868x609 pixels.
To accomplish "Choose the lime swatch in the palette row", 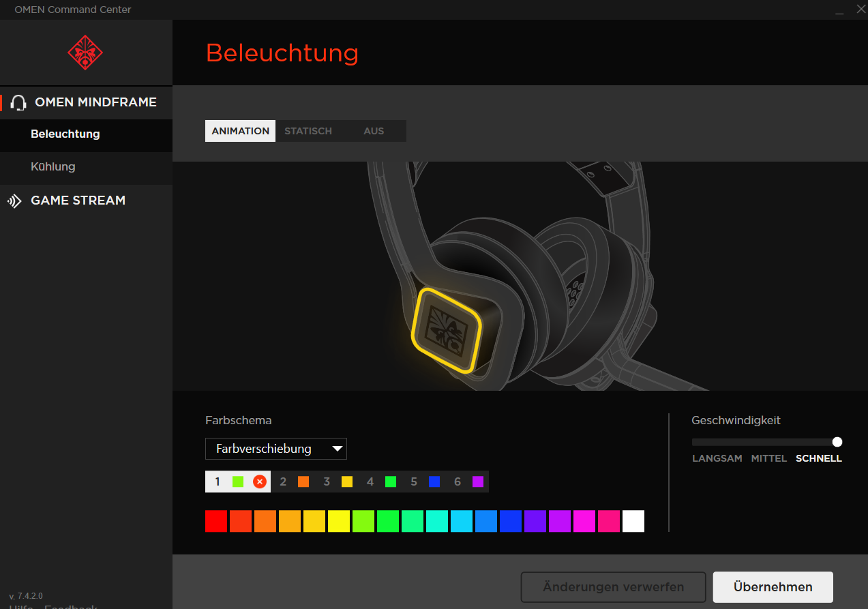I will pyautogui.click(x=363, y=521).
